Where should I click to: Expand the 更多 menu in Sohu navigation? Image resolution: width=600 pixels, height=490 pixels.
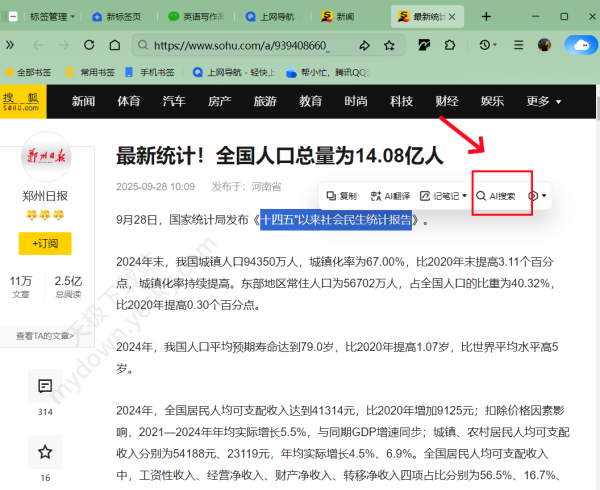point(543,101)
